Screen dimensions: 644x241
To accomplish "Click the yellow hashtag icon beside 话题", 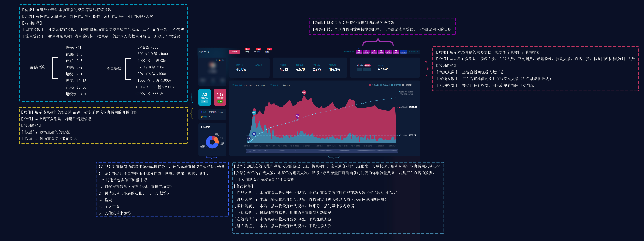I will point(201,117).
